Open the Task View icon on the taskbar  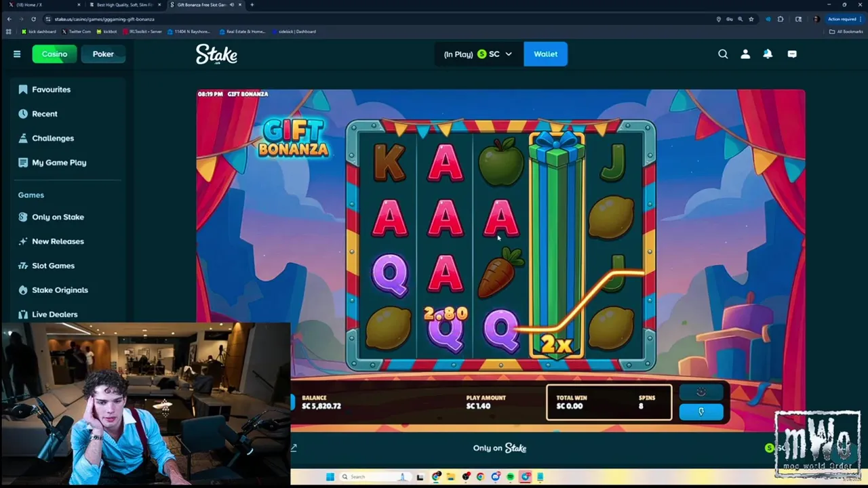tap(420, 476)
